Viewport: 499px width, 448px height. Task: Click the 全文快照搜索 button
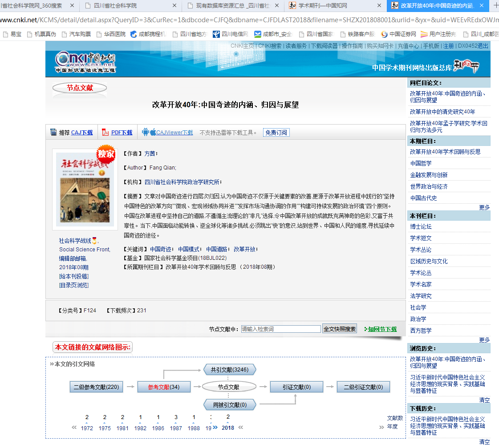coord(340,329)
